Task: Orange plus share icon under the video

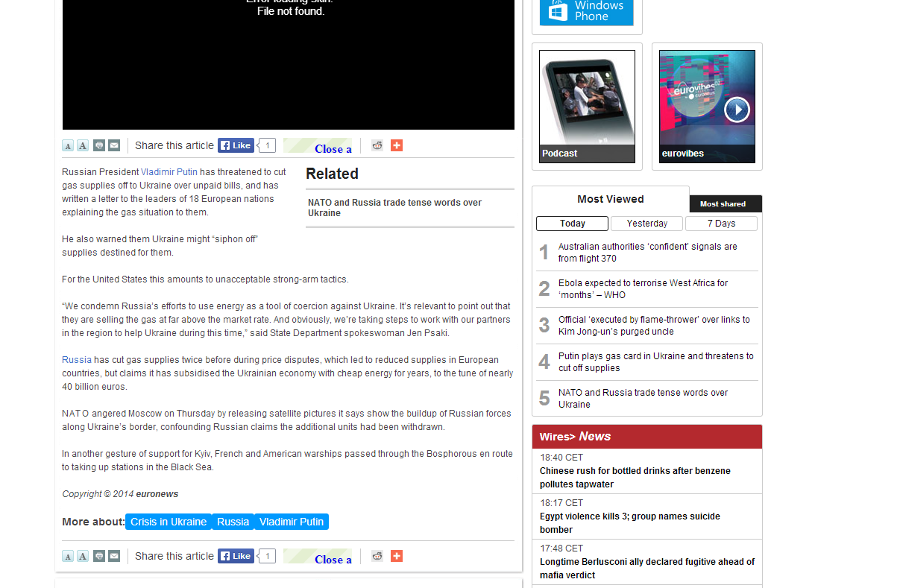Action: [397, 145]
